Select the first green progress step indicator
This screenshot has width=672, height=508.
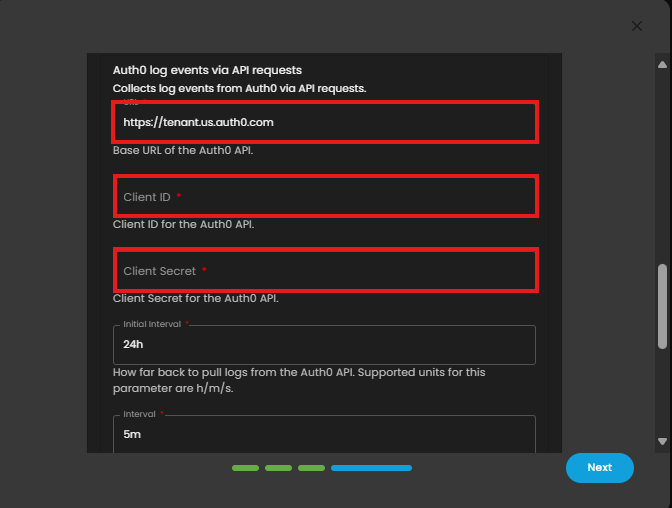(246, 468)
